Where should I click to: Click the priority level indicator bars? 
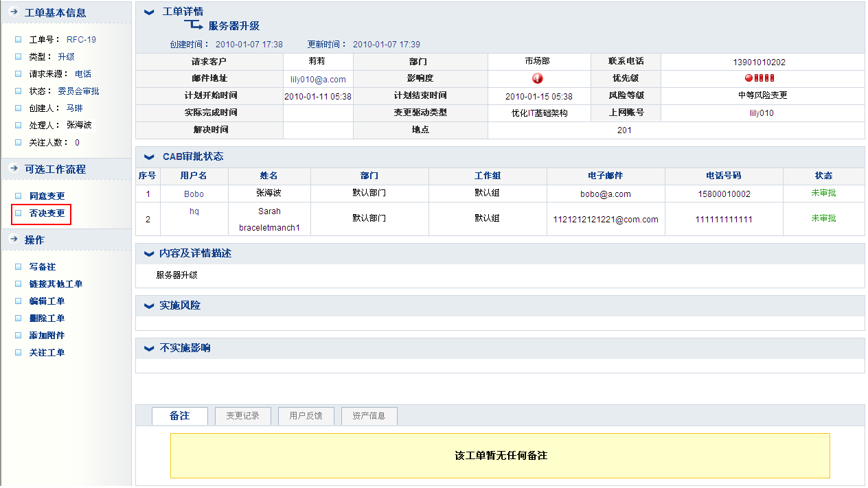(x=759, y=78)
